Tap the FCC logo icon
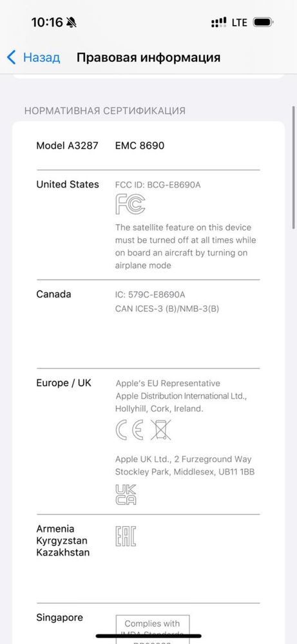The image size is (297, 644). pyautogui.click(x=129, y=204)
